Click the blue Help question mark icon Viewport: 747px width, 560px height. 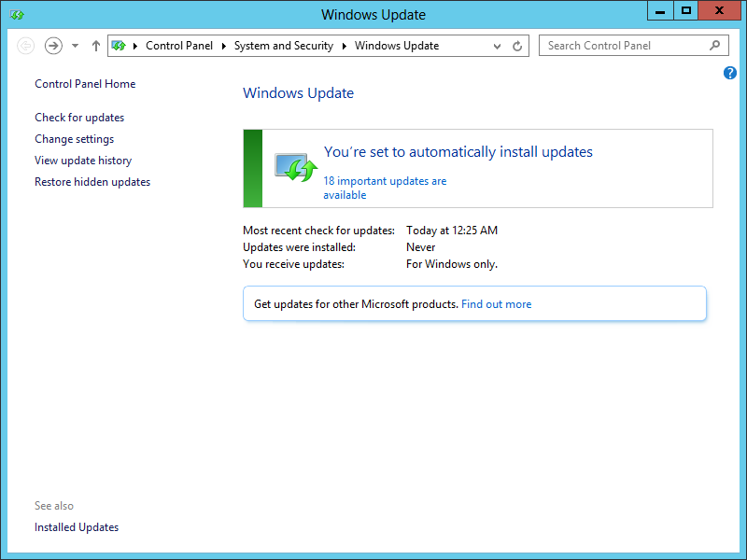point(730,73)
